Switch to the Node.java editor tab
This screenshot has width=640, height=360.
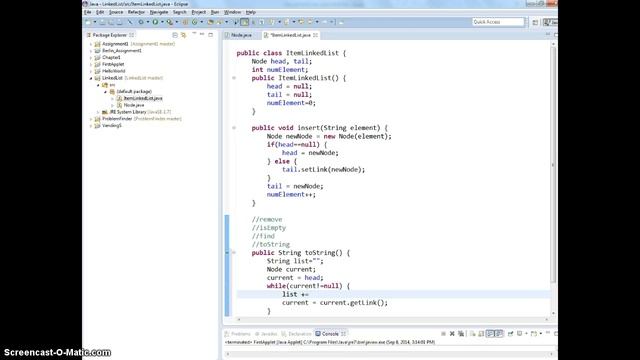(x=241, y=35)
